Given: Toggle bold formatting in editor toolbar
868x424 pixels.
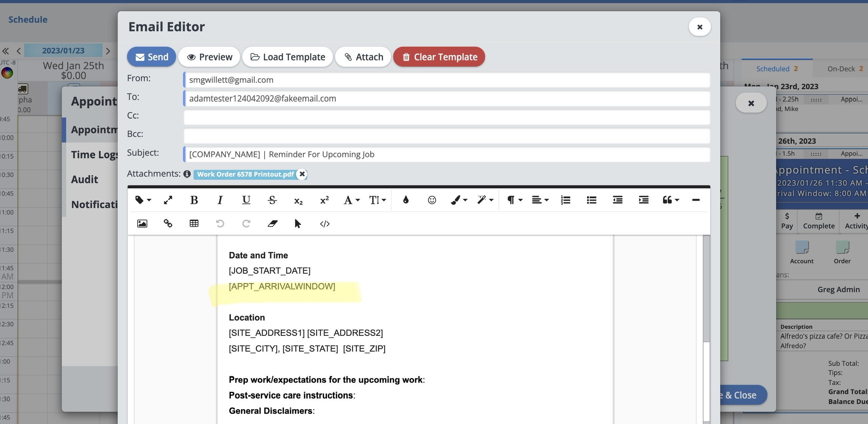Looking at the screenshot, I should tap(194, 200).
